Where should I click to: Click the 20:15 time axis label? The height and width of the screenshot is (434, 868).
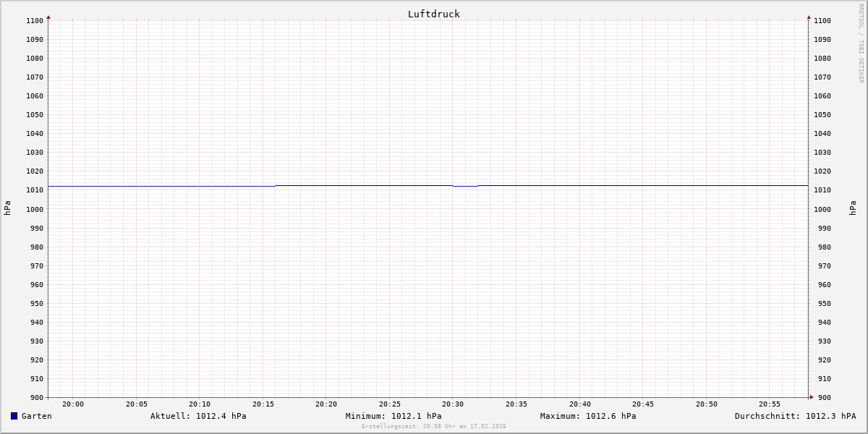coord(263,404)
